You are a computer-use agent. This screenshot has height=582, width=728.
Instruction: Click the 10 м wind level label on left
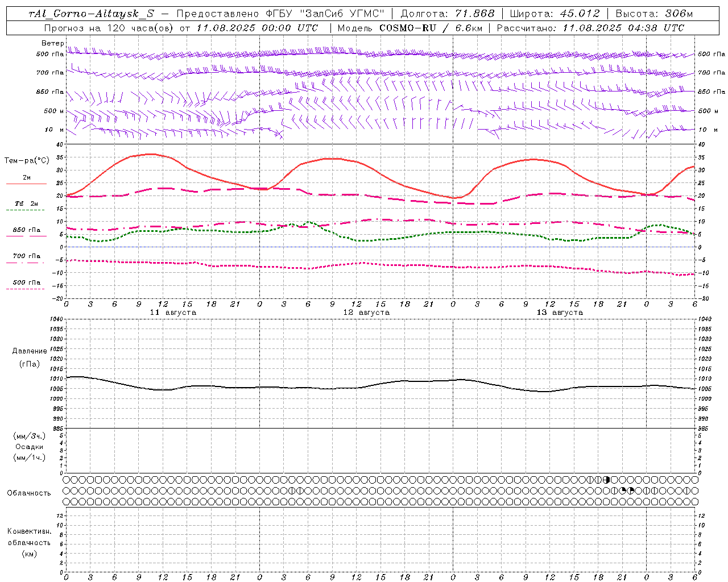click(x=55, y=130)
